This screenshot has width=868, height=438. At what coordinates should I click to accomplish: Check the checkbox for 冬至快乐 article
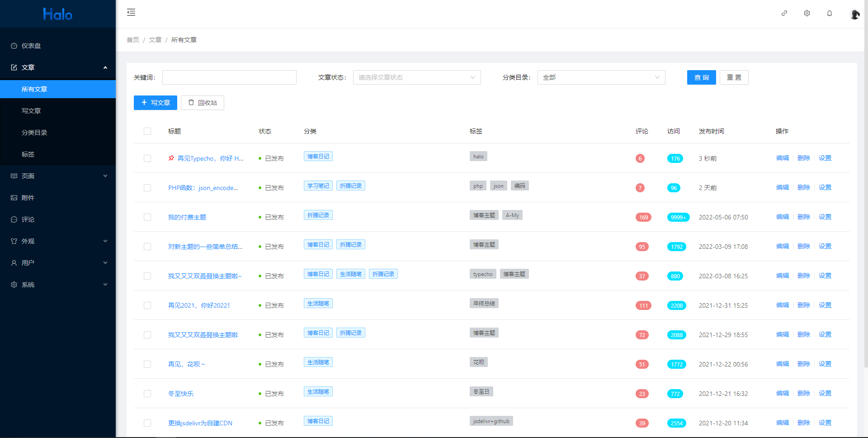click(x=147, y=394)
